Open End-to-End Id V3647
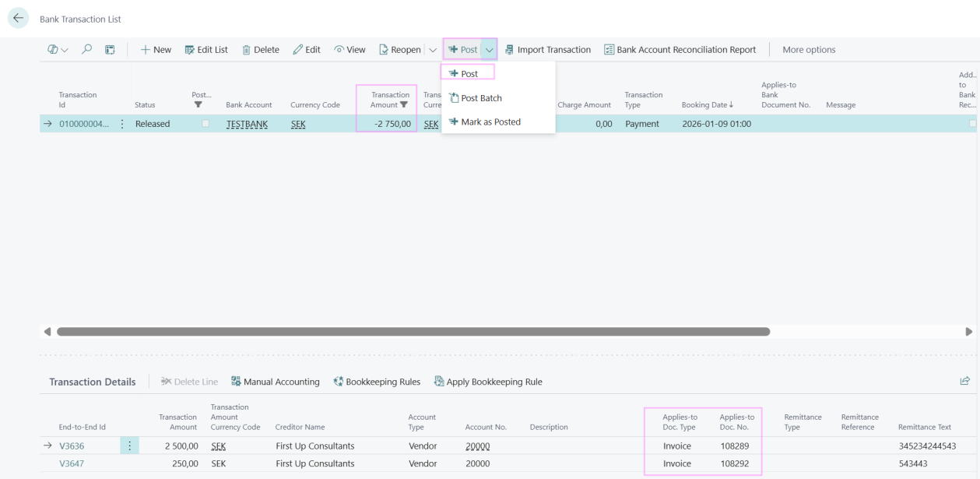Image resolution: width=980 pixels, height=479 pixels. click(x=72, y=463)
